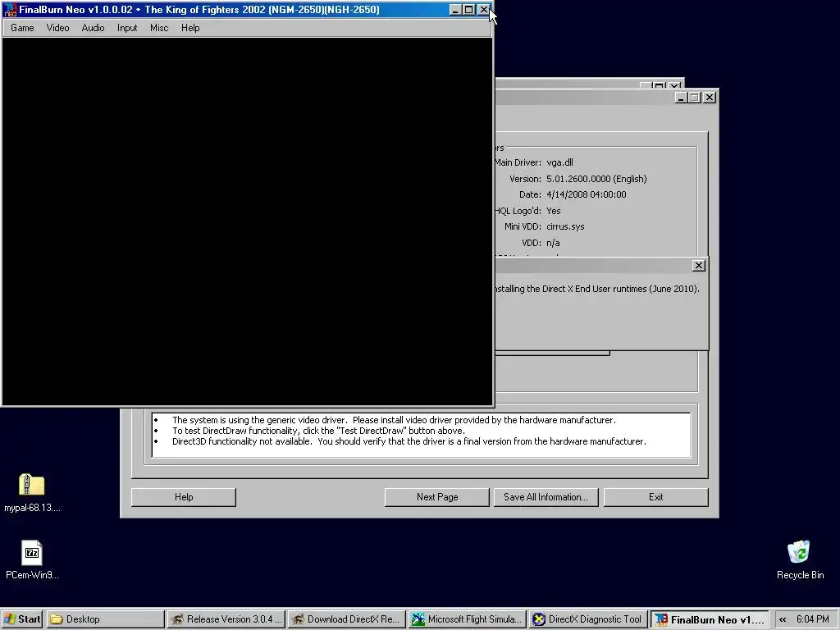Select the Recycle Bin desktop icon
This screenshot has width=840, height=630.
pos(800,560)
